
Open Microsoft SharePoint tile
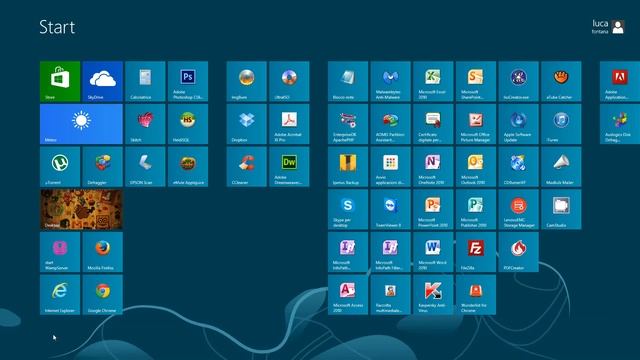pos(476,81)
